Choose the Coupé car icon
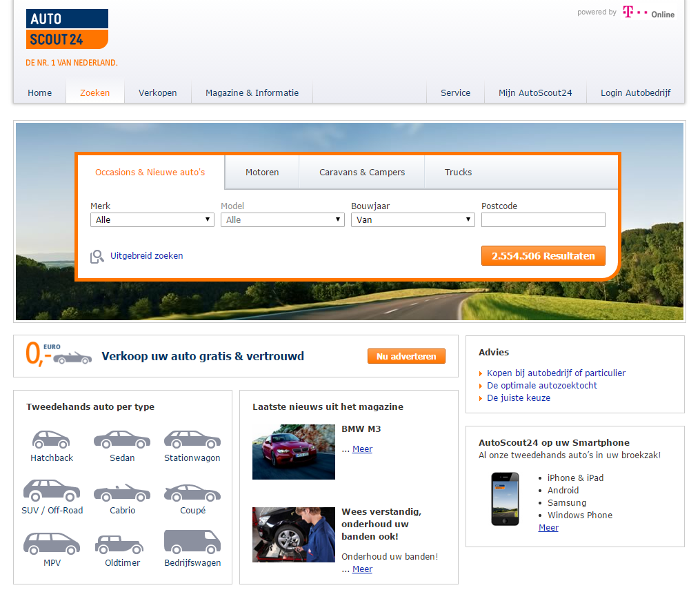700x590 pixels. tap(192, 493)
